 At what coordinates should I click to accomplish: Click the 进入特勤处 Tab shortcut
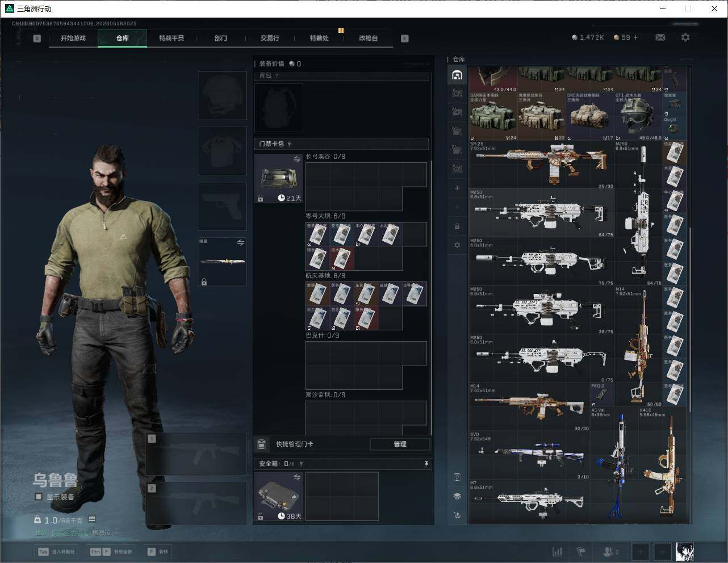[56, 552]
